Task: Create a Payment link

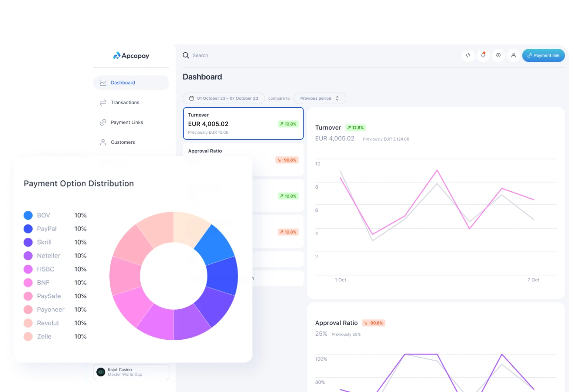Action: pyautogui.click(x=543, y=55)
